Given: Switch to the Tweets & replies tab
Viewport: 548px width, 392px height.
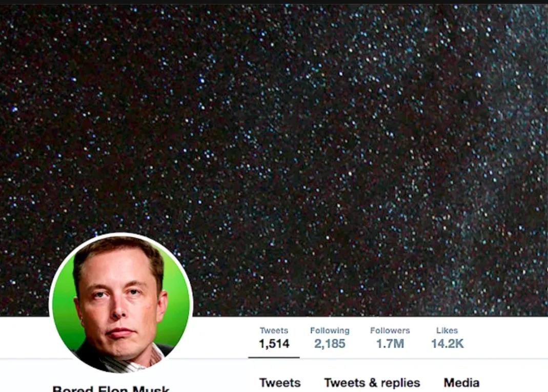Looking at the screenshot, I should click(x=372, y=383).
